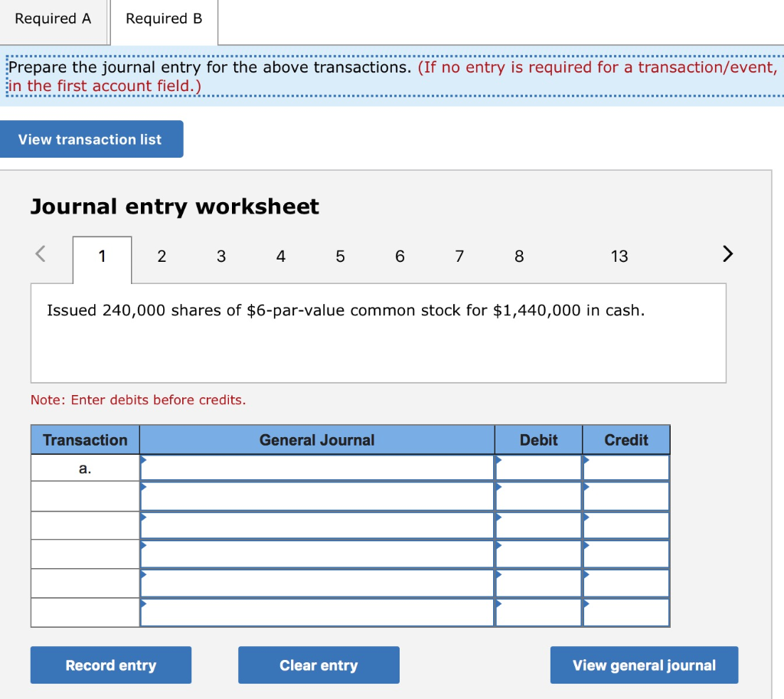This screenshot has height=699, width=784.
Task: Advance to the next entry with the right chevron
Action: [x=727, y=253]
